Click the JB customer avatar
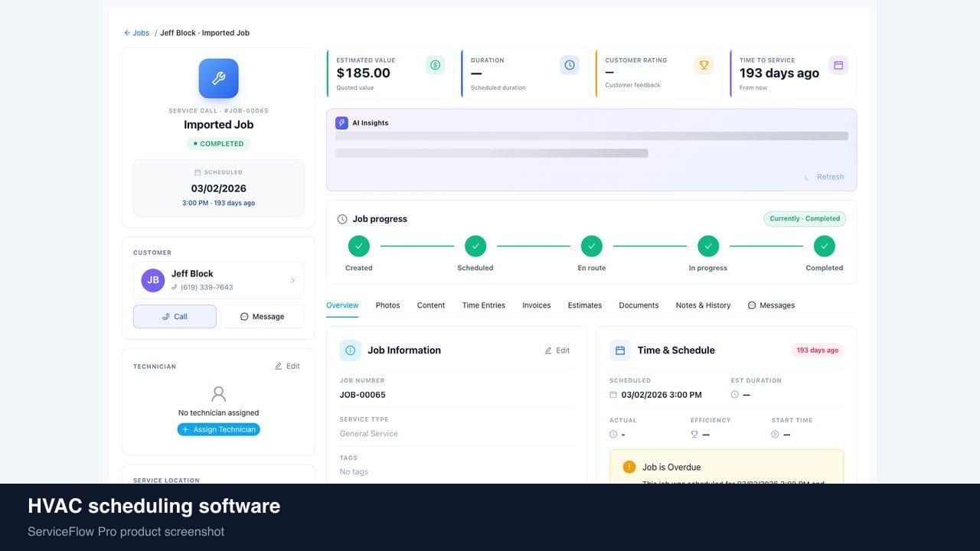The width and height of the screenshot is (980, 551). tap(153, 280)
